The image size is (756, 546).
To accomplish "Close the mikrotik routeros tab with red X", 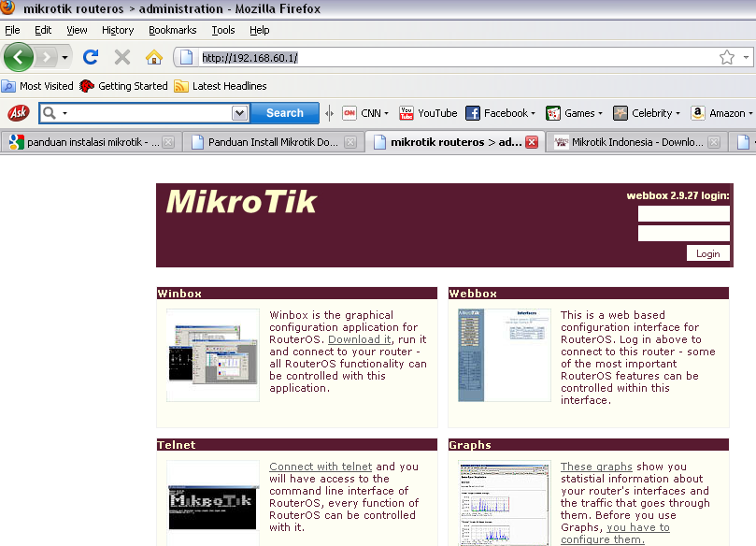I will pyautogui.click(x=532, y=142).
